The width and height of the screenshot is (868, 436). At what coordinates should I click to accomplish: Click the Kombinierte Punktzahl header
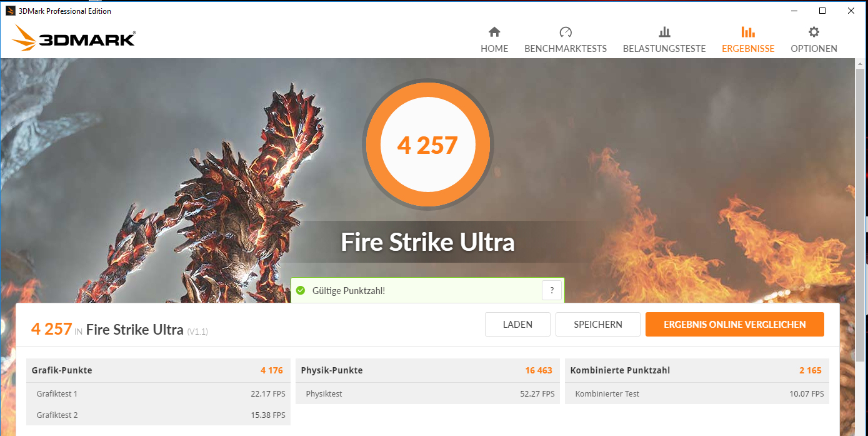tap(620, 370)
